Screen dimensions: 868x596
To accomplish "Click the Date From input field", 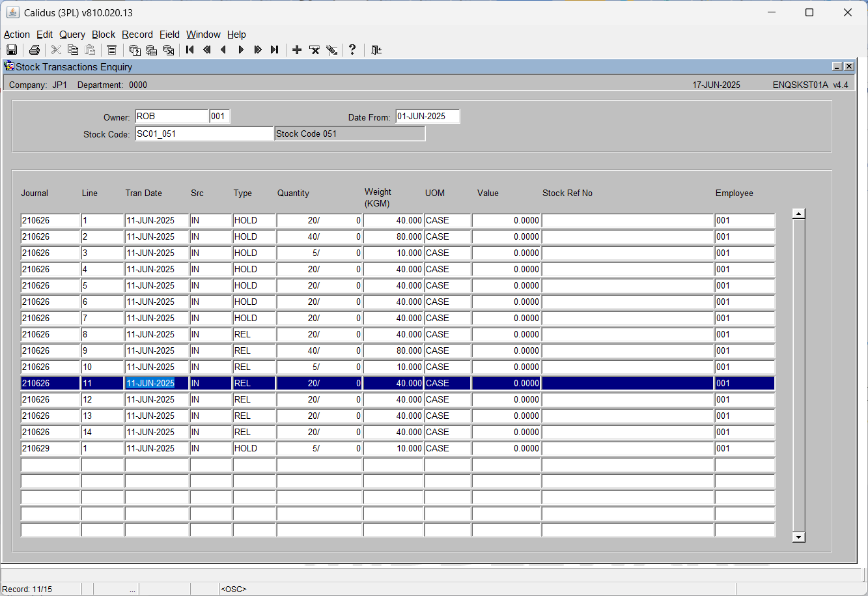I will (x=428, y=117).
